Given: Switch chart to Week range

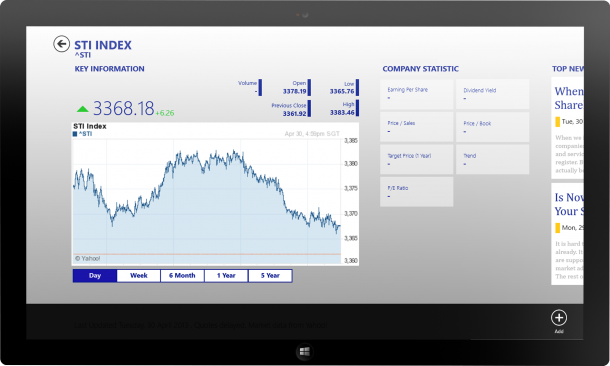Looking at the screenshot, I should 138,276.
